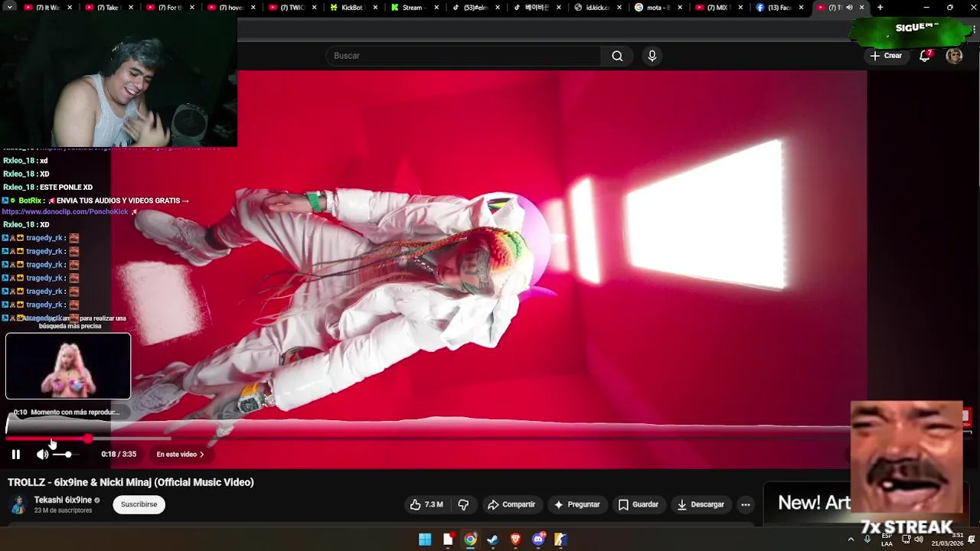Switch to the '(7) Take' YouTube tab

(109, 8)
